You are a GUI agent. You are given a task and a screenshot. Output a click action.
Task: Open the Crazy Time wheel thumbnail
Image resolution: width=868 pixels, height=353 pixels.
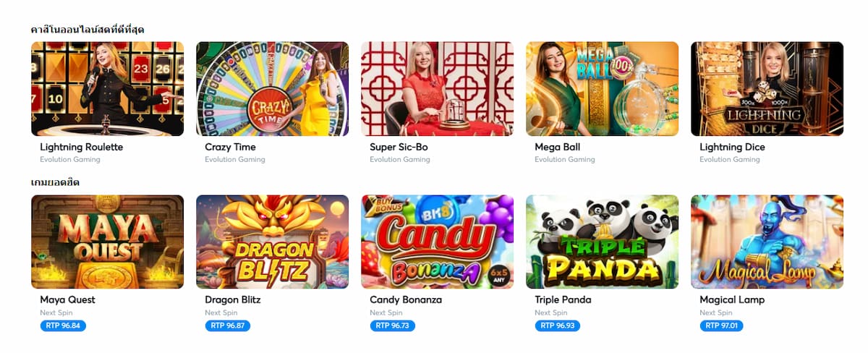pos(272,88)
